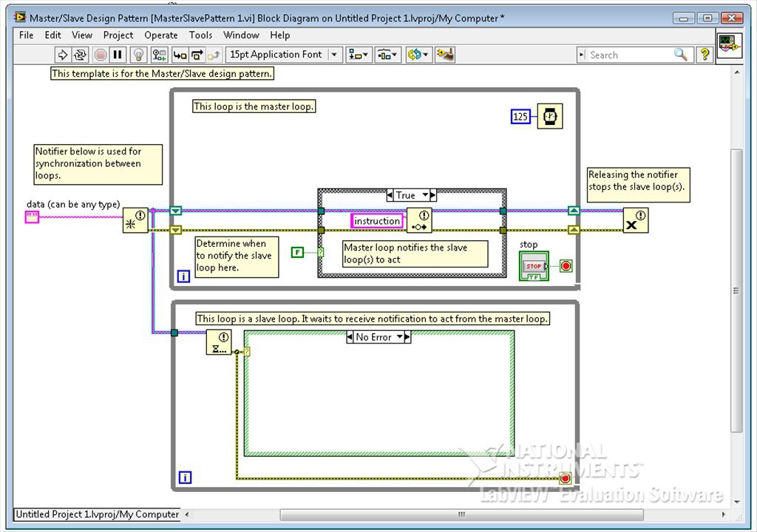Click 'Determine when to notify' comment
The width and height of the screenshot is (757, 532).
pos(237,257)
